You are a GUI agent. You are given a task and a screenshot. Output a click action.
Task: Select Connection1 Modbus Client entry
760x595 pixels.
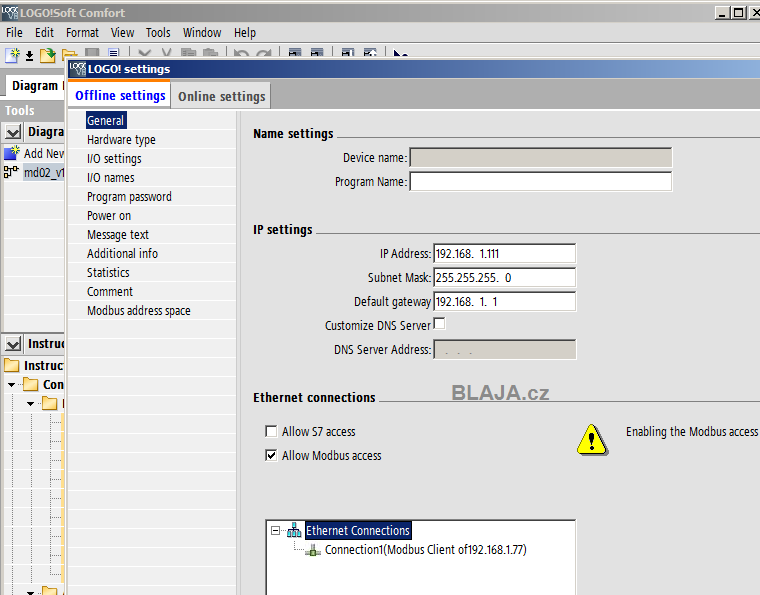(x=426, y=549)
